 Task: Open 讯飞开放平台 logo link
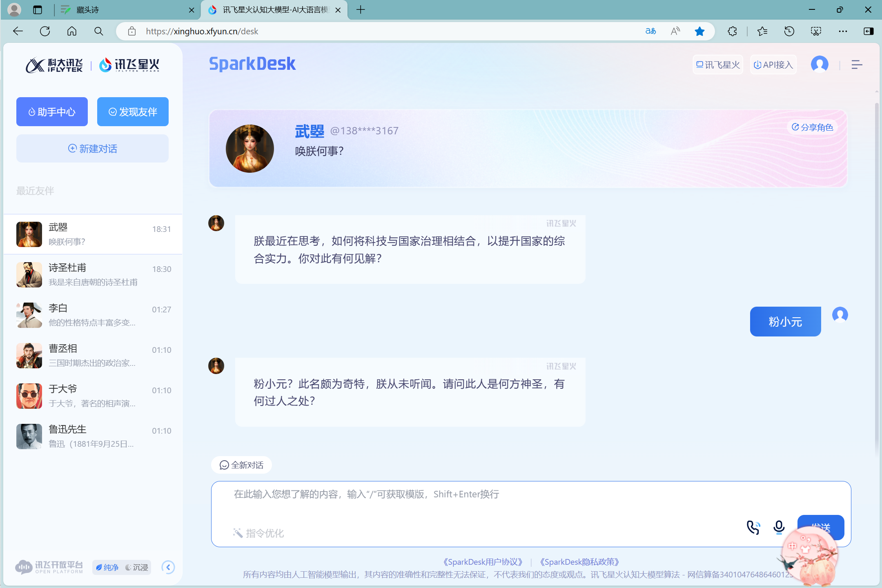click(x=49, y=567)
